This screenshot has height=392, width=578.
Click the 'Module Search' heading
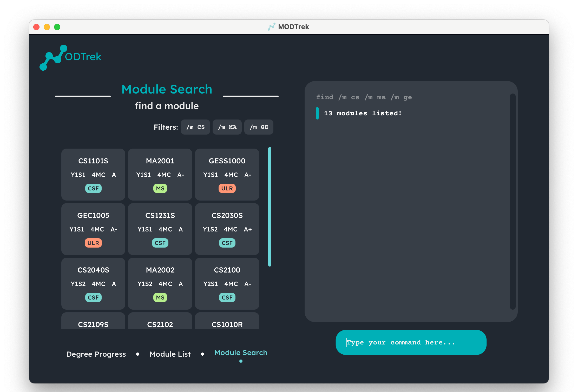(167, 89)
